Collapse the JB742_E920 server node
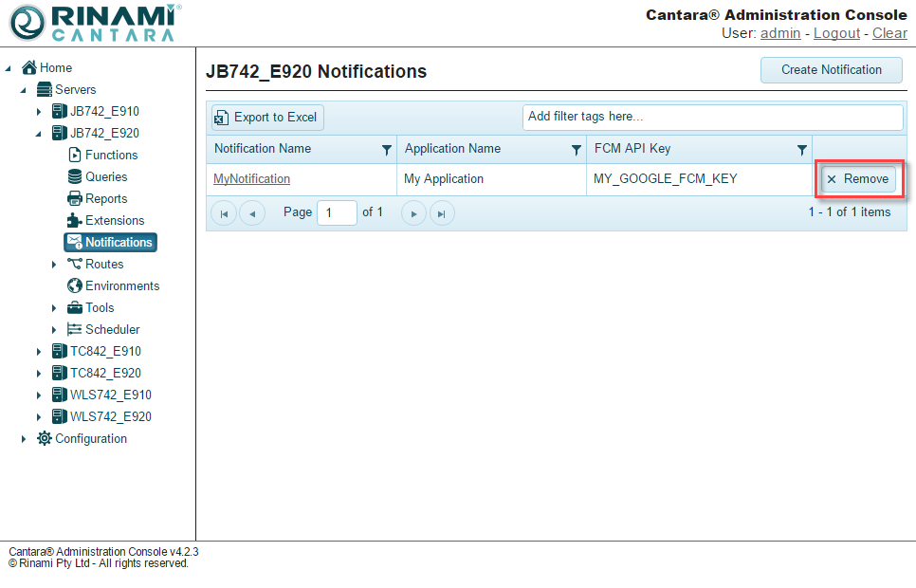 39,134
